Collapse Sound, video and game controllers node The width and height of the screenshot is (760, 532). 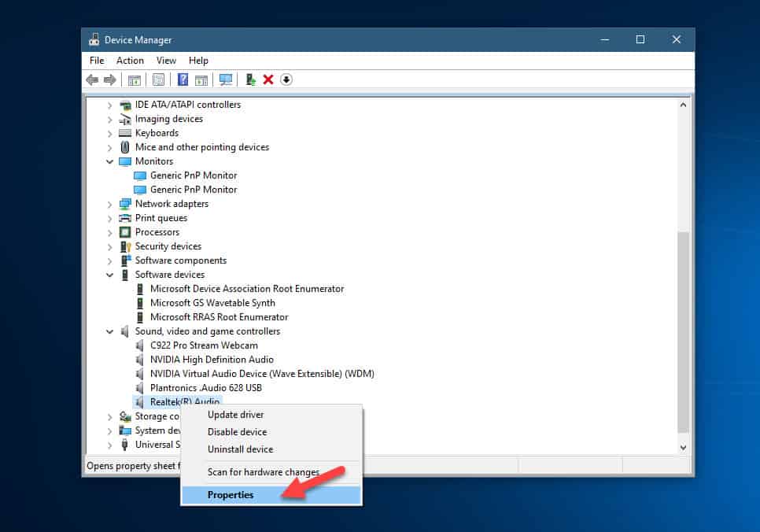(x=110, y=331)
